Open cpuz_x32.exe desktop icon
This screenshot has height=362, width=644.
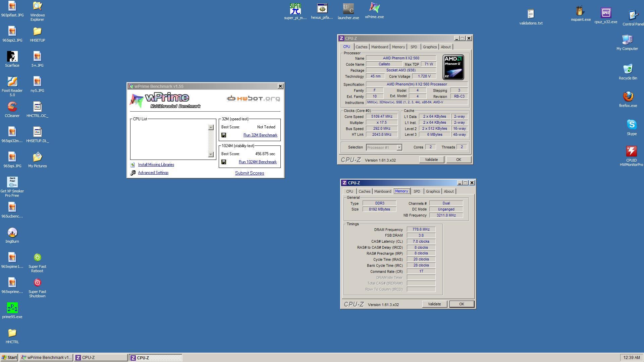pos(606,15)
